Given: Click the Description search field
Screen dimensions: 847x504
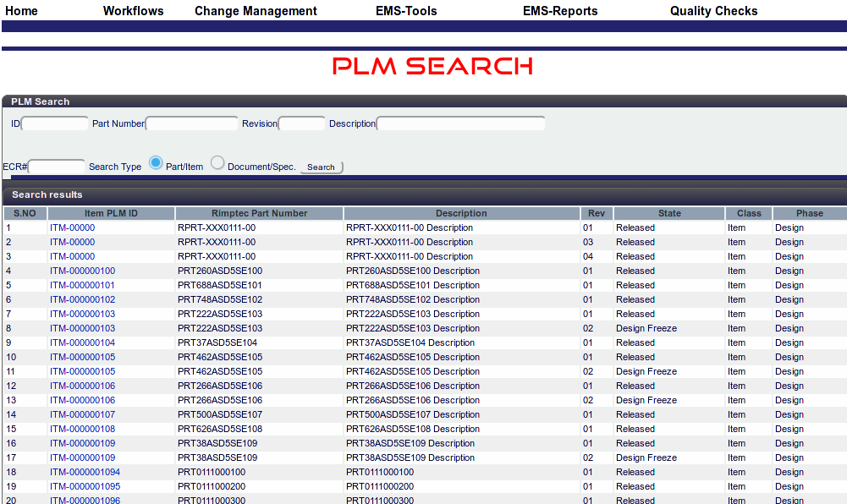Looking at the screenshot, I should (x=460, y=123).
